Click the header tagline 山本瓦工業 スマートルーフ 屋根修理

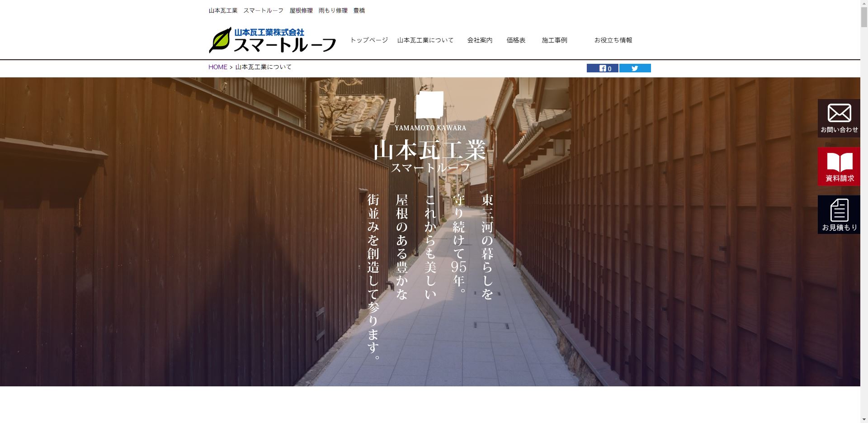287,10
